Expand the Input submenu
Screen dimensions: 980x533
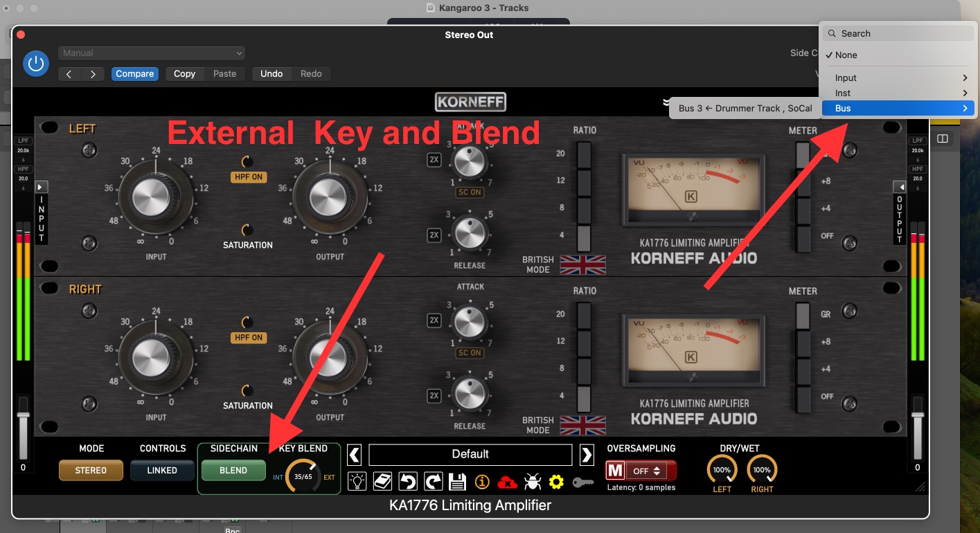(x=898, y=78)
